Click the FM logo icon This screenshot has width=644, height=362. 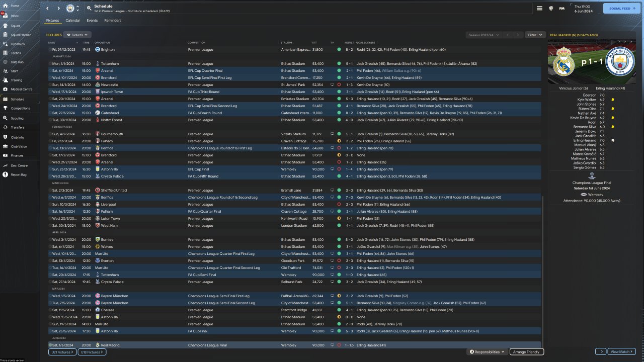coord(561,9)
